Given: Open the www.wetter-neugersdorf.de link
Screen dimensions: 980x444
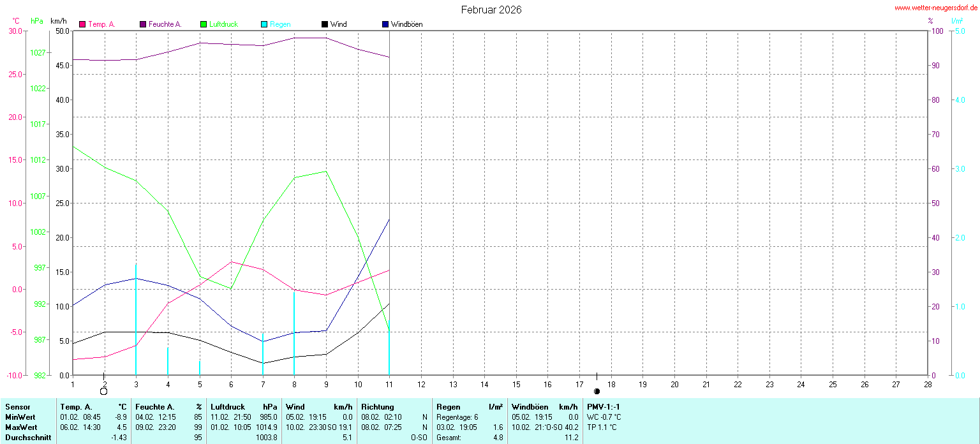Looking at the screenshot, I should click(x=935, y=8).
